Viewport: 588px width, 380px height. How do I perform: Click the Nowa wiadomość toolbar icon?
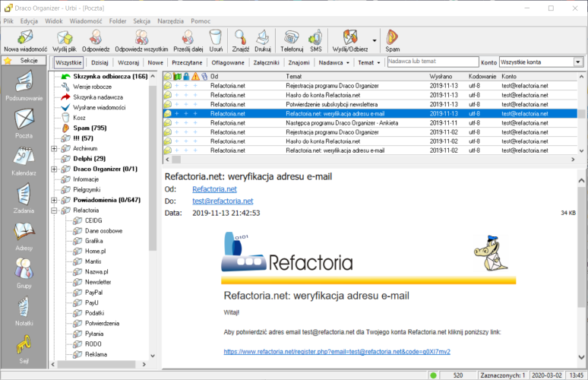tap(25, 41)
